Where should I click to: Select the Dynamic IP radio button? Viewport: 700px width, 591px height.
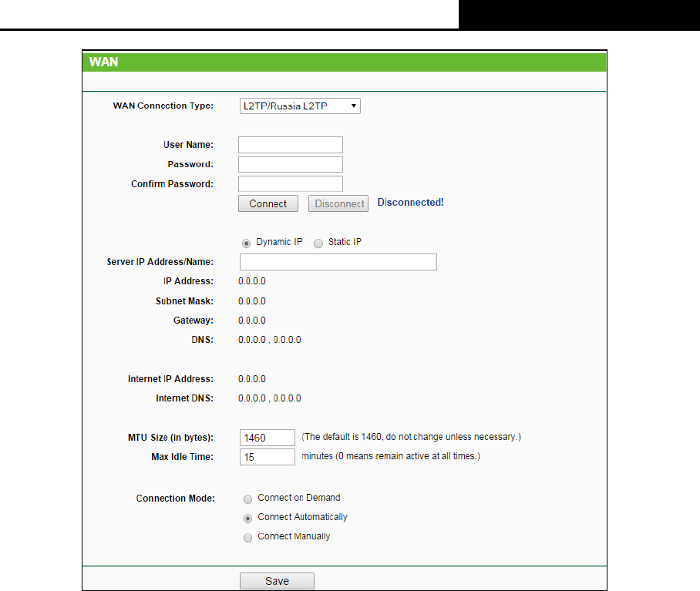click(246, 243)
